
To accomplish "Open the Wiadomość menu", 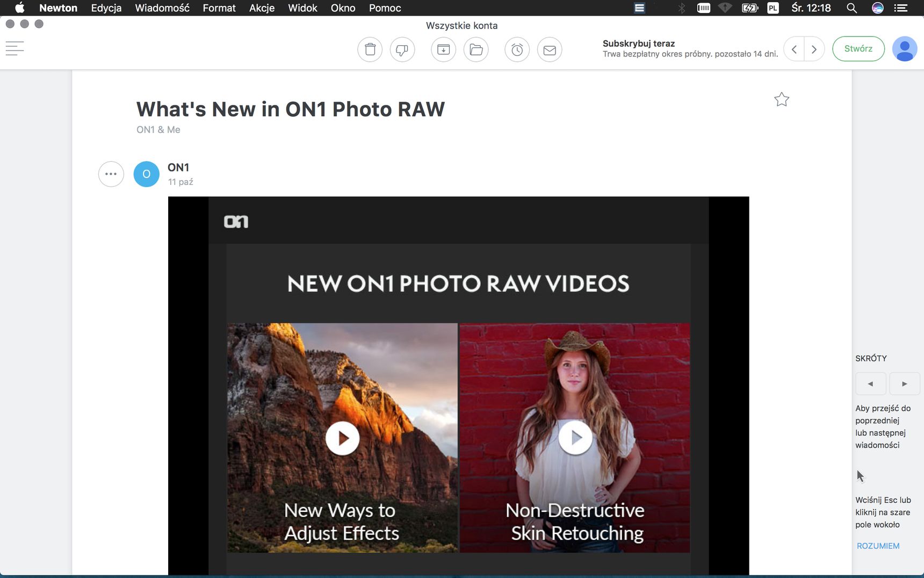I will point(162,8).
